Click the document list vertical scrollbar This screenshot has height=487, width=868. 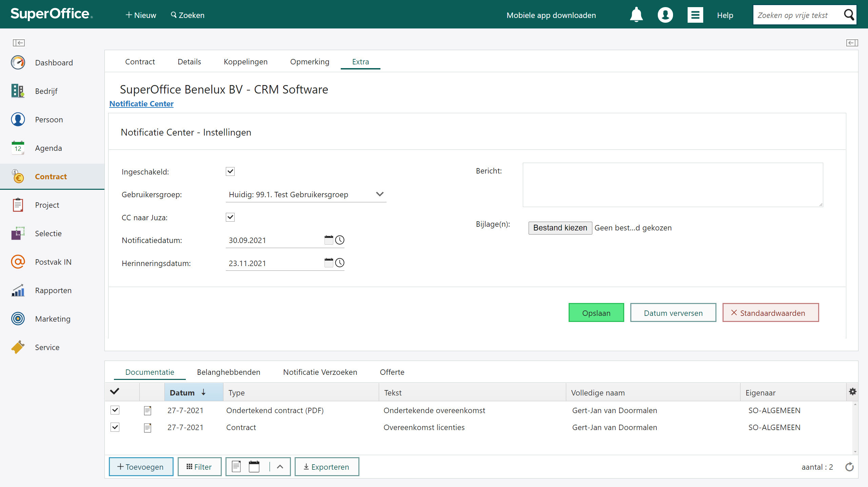point(855,428)
